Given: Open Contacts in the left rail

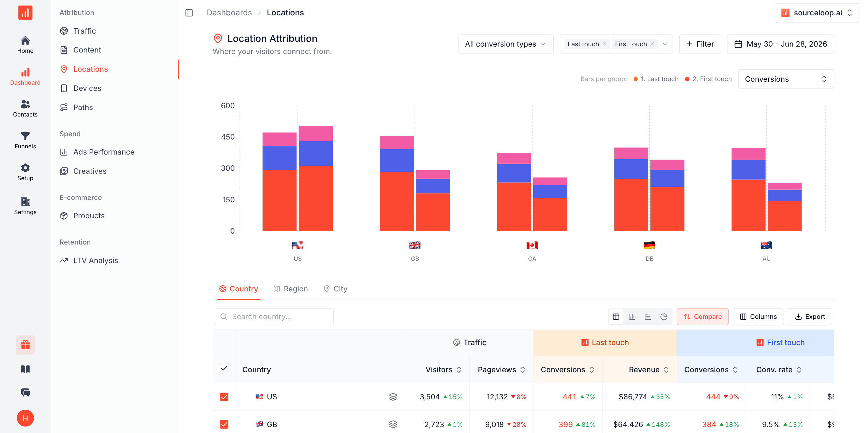Looking at the screenshot, I should click(25, 109).
